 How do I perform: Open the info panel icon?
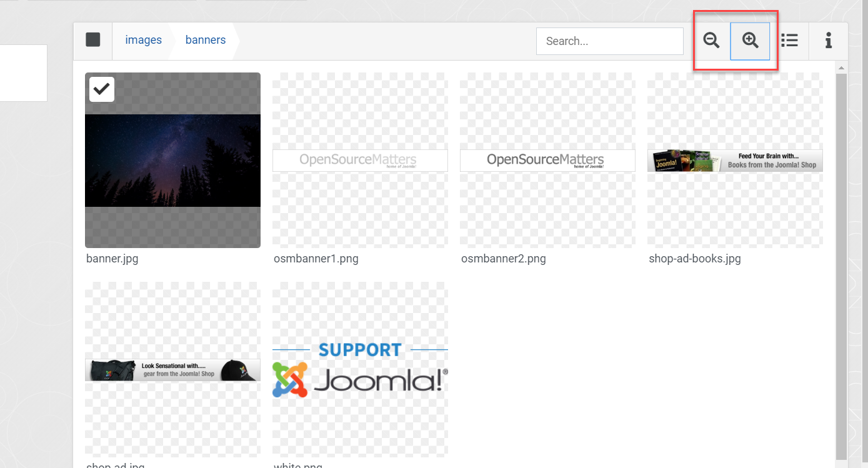pyautogui.click(x=829, y=41)
